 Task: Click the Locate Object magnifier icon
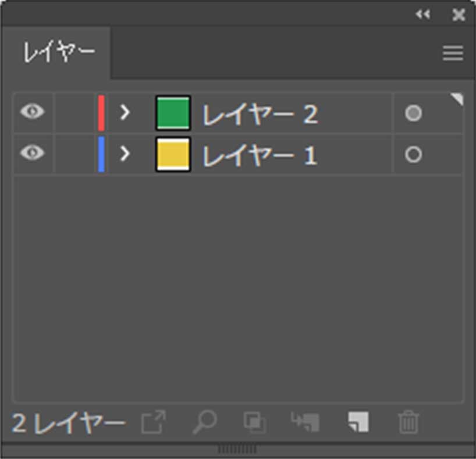point(205,422)
